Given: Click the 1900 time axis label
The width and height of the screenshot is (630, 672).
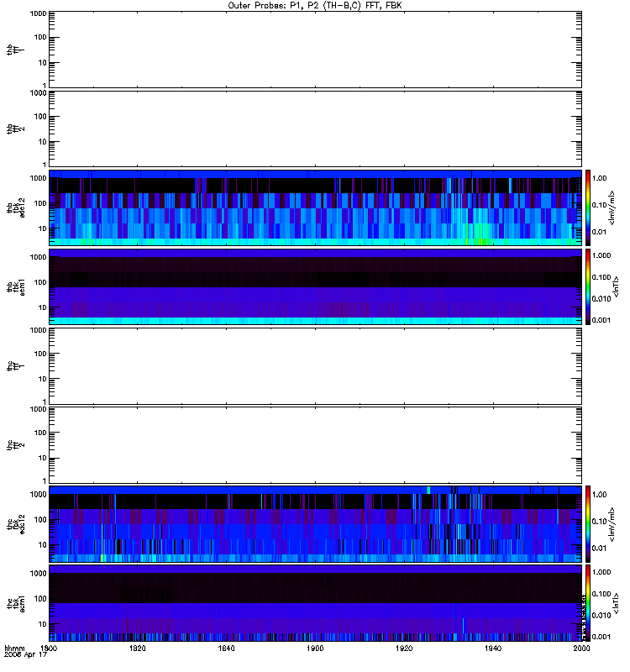Looking at the screenshot, I should pyautogui.click(x=315, y=648).
